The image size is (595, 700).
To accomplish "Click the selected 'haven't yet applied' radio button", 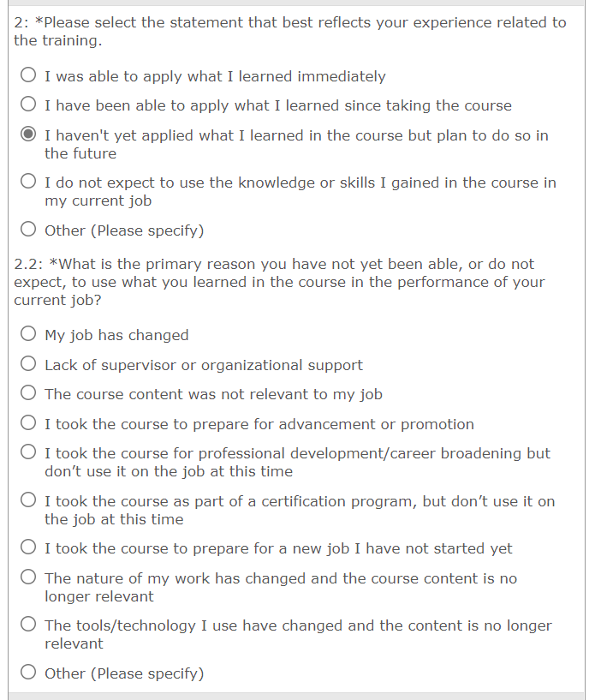I will (x=28, y=135).
